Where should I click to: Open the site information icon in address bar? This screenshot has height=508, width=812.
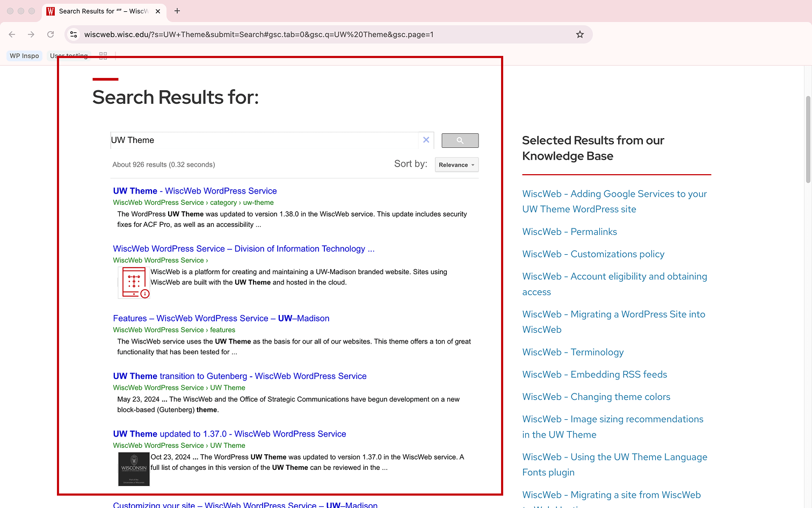click(x=74, y=34)
